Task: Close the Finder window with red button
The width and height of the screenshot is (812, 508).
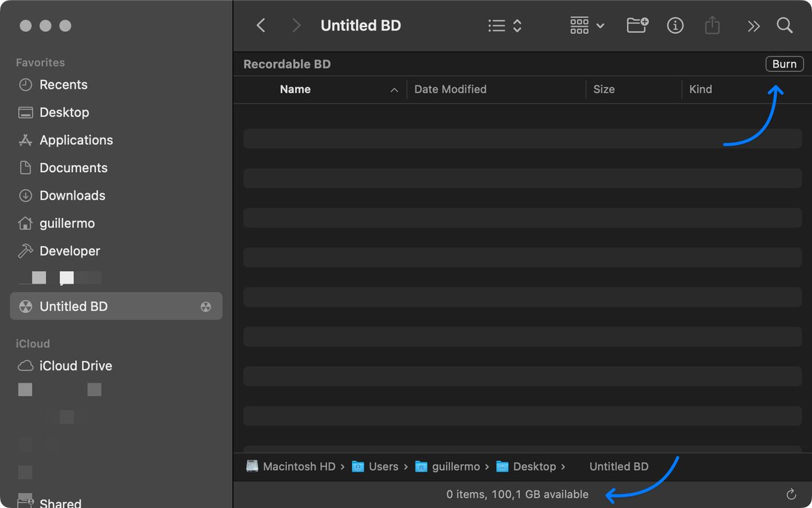Action: tap(25, 26)
